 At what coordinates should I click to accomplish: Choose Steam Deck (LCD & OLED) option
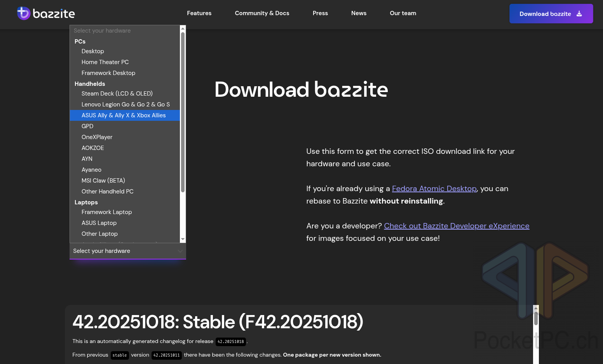click(117, 94)
